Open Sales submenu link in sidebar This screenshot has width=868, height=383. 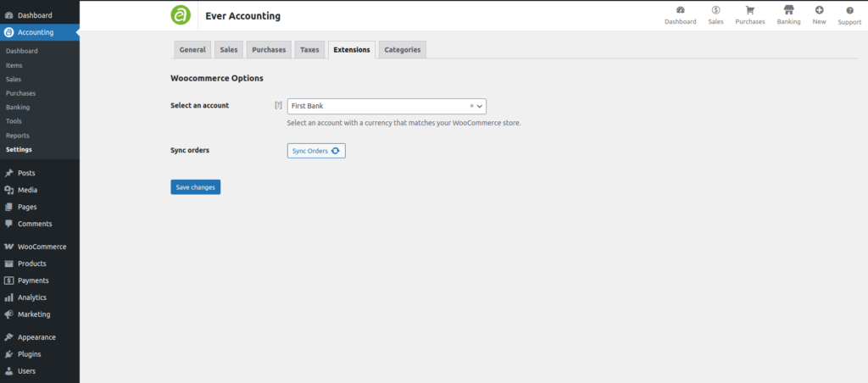pyautogui.click(x=14, y=79)
